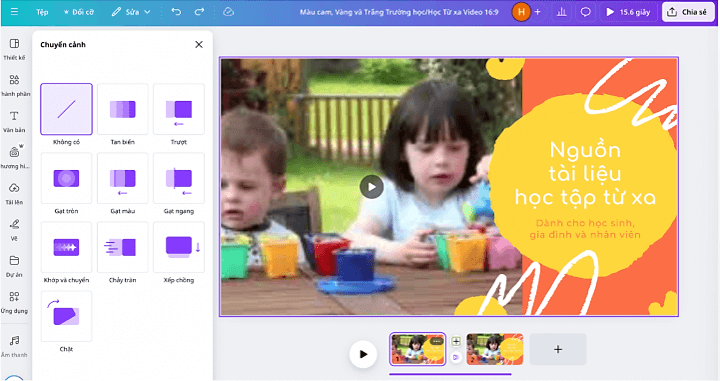Screen dimensions: 720x381
Task: Expand the Sửa editing mode dropdown
Action: (131, 12)
